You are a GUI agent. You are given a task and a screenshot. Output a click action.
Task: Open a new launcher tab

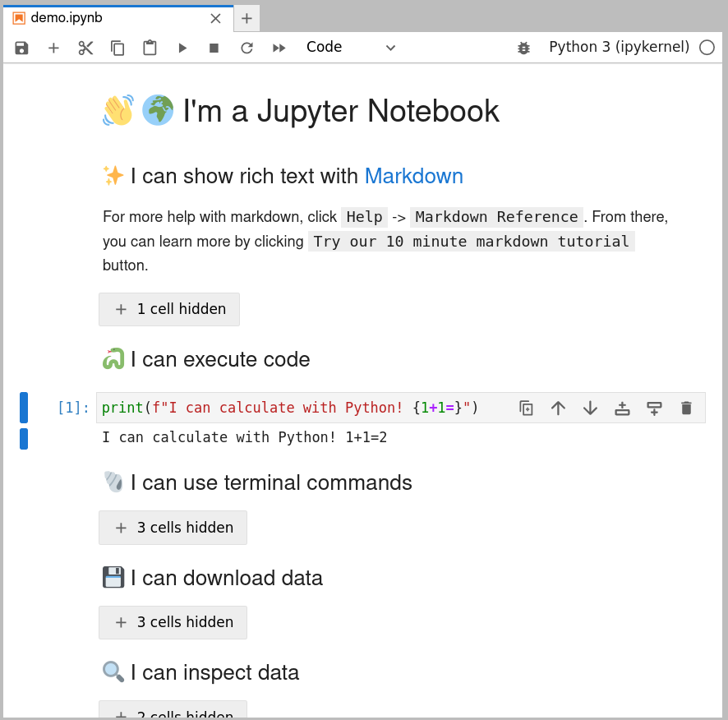tap(247, 18)
